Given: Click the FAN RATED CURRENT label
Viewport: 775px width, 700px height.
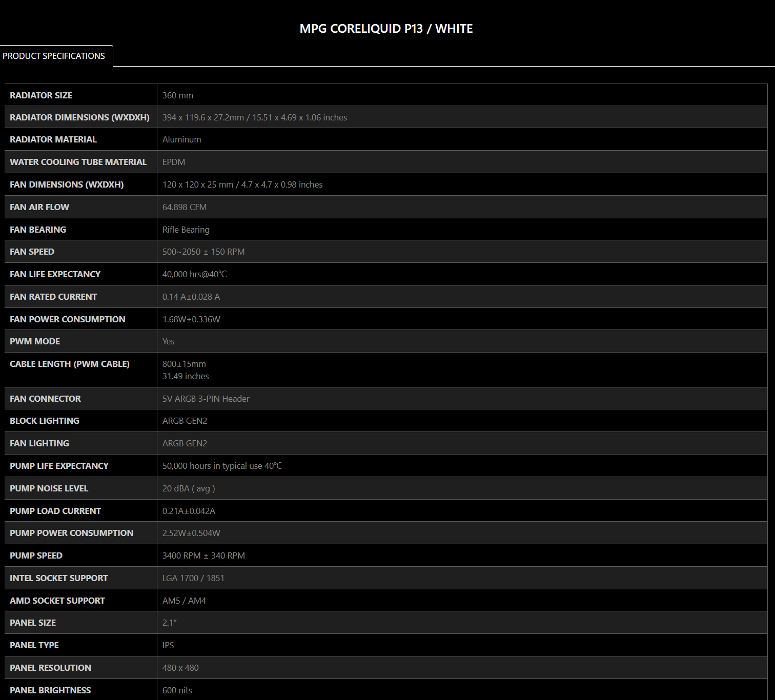Looking at the screenshot, I should (x=53, y=297).
